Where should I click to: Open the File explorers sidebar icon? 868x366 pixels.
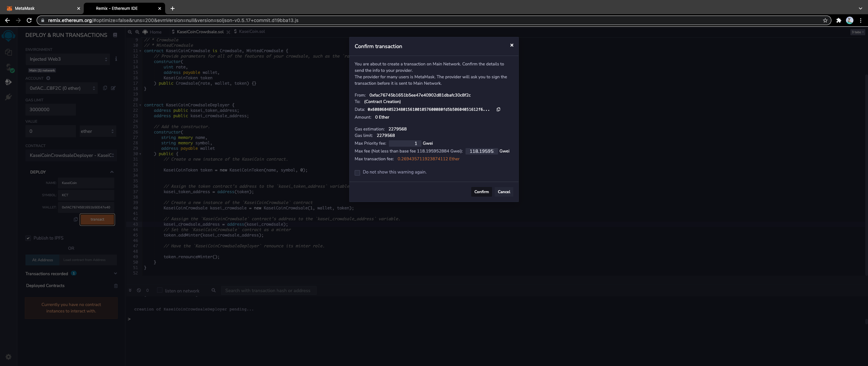coord(8,52)
